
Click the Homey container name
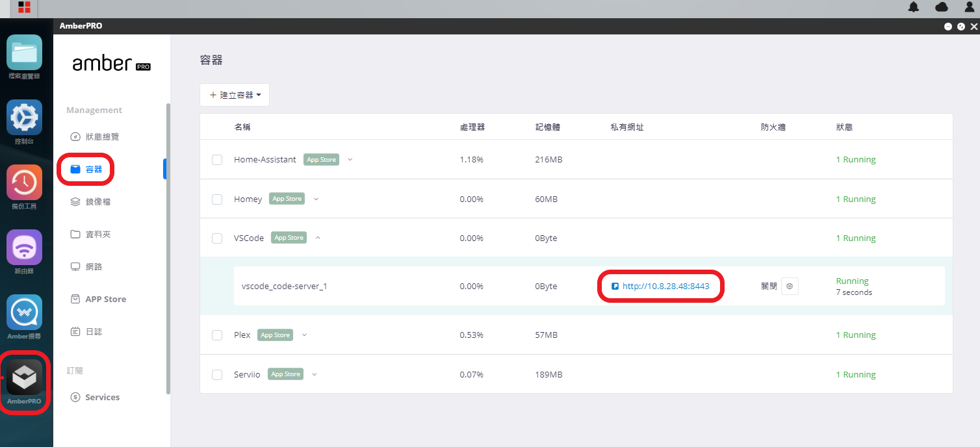click(248, 199)
